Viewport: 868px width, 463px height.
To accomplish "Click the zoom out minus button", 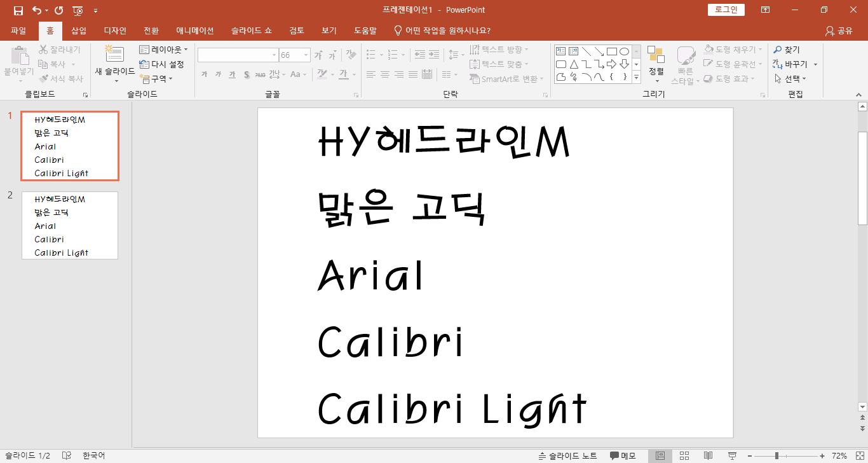I will click(750, 456).
